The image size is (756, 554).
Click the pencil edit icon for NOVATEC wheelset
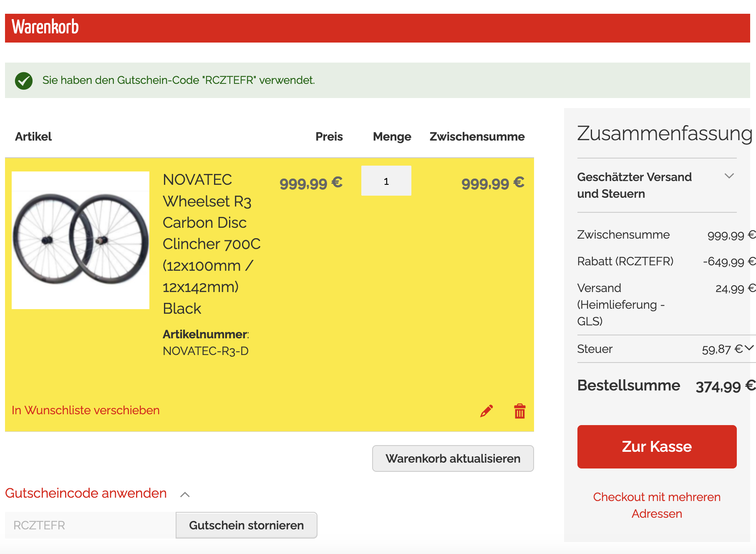point(486,411)
